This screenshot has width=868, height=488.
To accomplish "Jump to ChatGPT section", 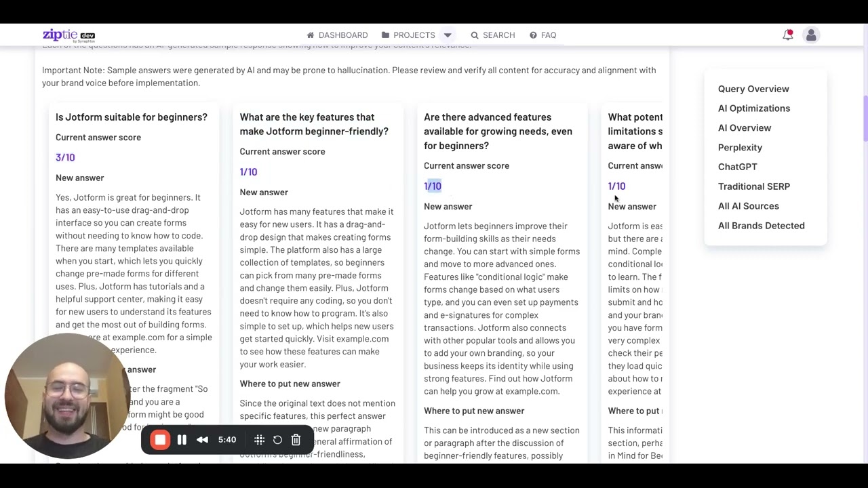I will click(738, 167).
